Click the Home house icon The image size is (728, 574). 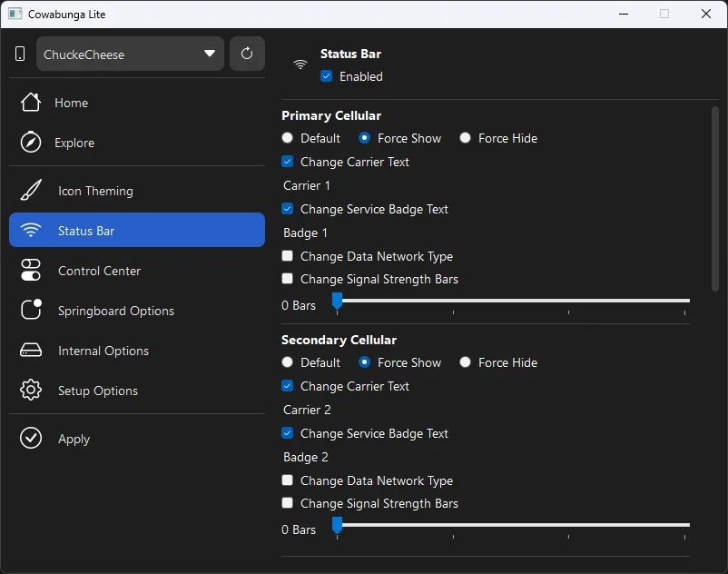31,103
